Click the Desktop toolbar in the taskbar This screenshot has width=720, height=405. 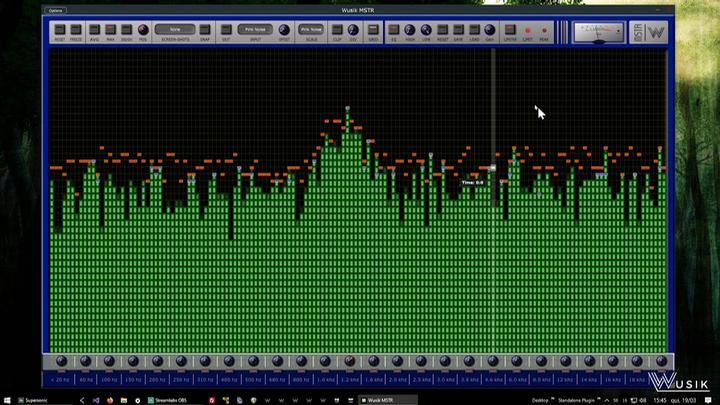(x=540, y=400)
